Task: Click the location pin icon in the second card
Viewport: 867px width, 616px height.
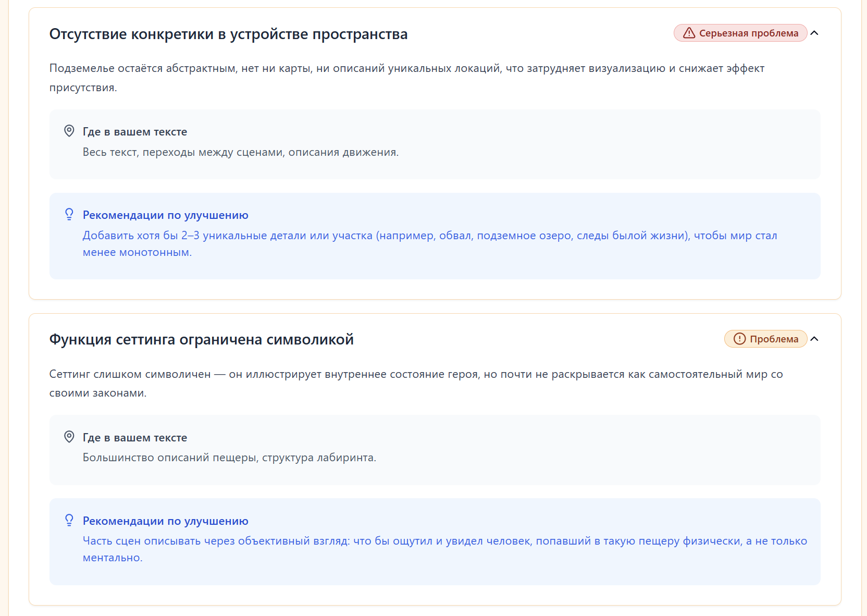Action: (x=69, y=437)
